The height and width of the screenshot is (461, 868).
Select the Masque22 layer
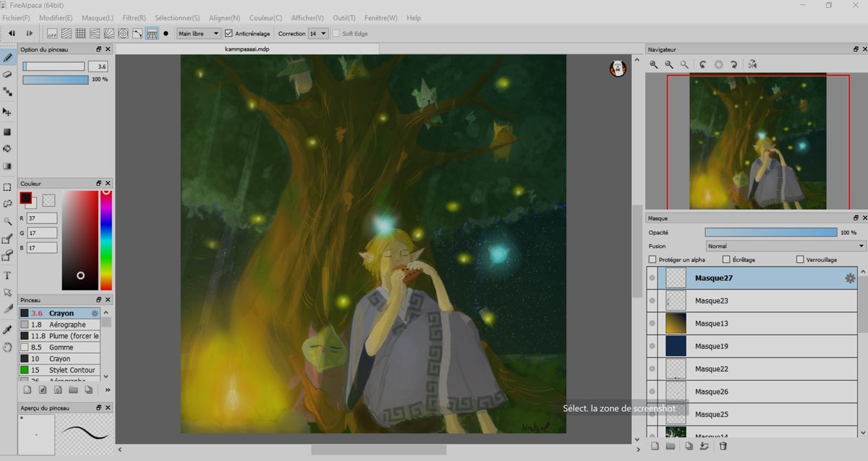[756, 369]
